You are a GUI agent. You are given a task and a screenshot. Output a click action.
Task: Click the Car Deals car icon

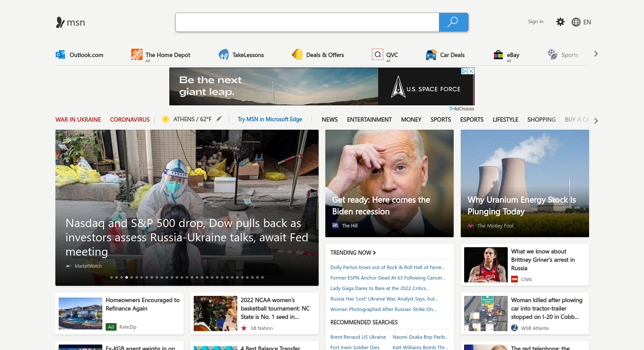coord(431,55)
